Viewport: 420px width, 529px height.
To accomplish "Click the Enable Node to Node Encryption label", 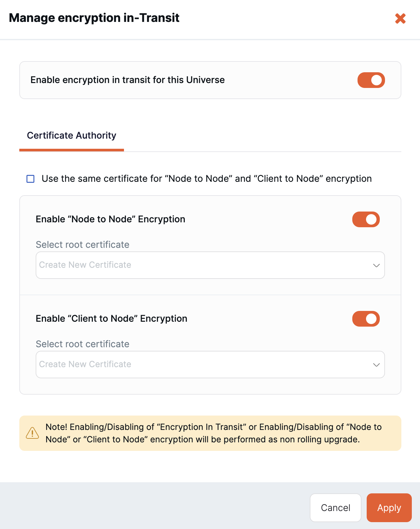I will [110, 219].
